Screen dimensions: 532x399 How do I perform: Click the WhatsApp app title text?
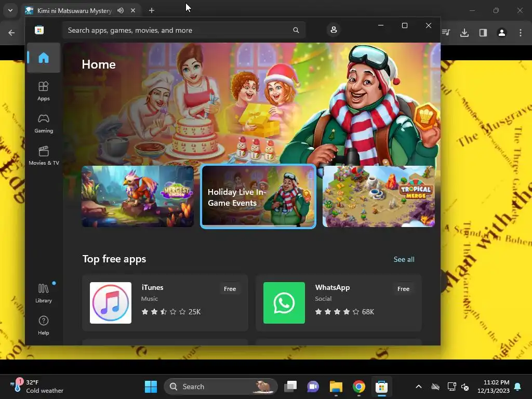[332, 287]
